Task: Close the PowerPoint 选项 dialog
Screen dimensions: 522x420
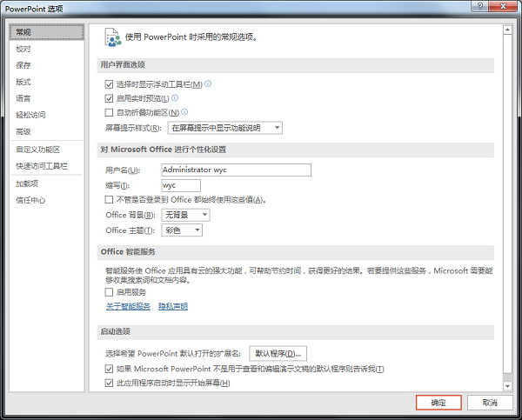Action: tap(504, 6)
